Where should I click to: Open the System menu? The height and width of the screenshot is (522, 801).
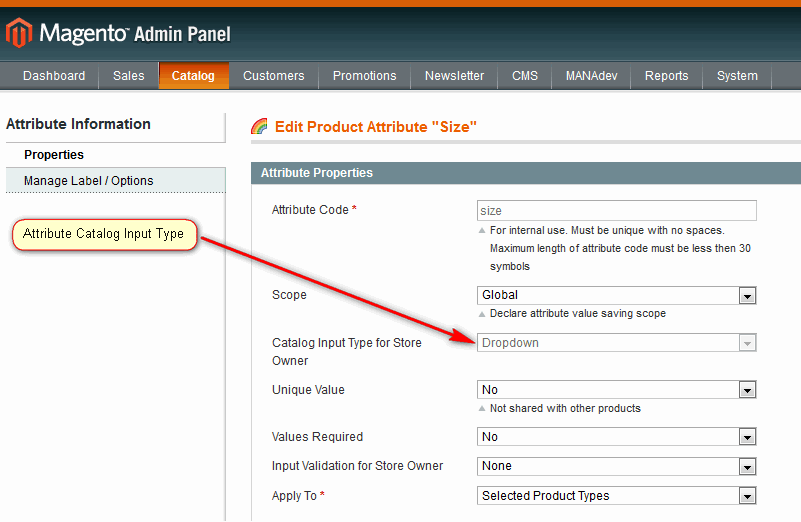(737, 76)
